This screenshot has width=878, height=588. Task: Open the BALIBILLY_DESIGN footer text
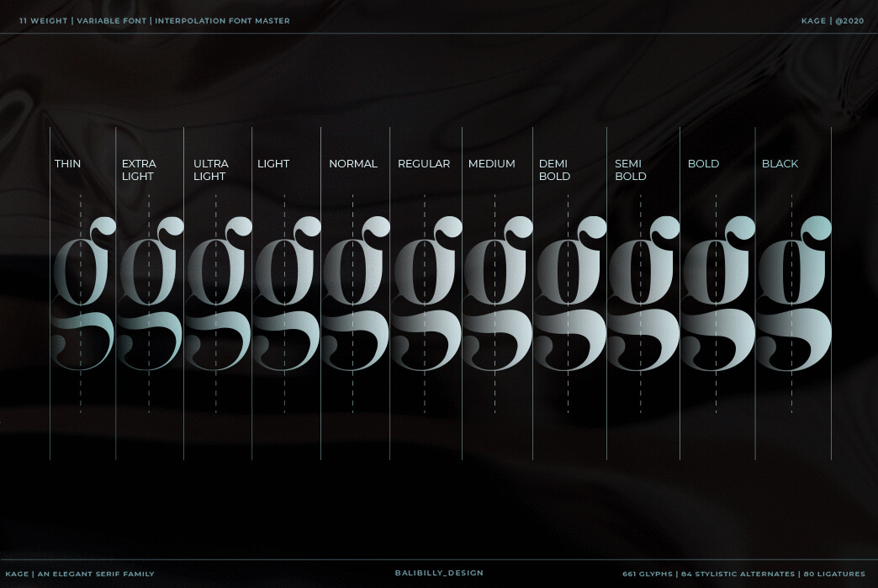(x=439, y=573)
